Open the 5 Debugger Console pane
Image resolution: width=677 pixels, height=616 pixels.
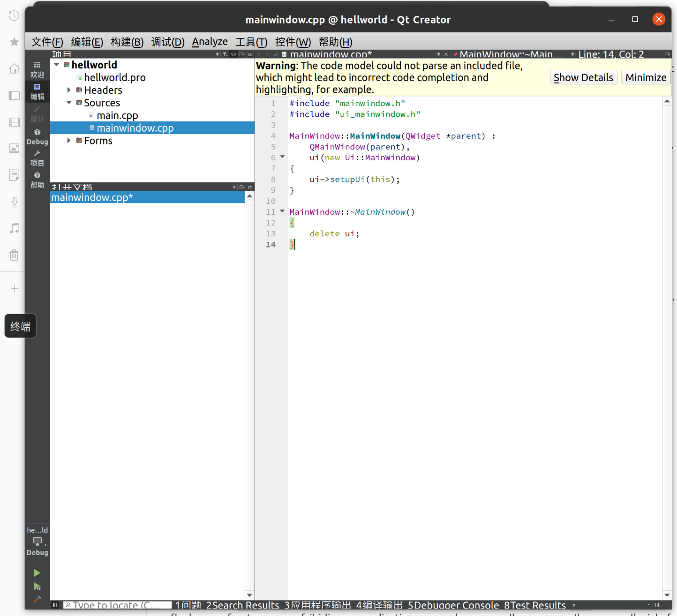[x=453, y=605]
